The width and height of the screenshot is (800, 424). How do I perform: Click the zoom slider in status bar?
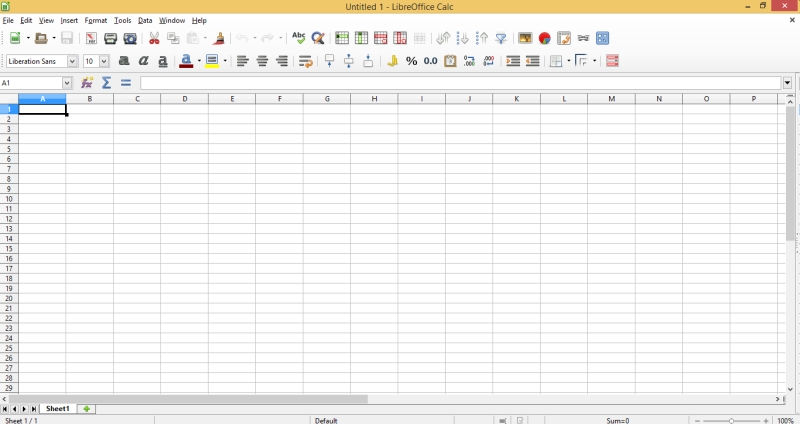(731, 421)
